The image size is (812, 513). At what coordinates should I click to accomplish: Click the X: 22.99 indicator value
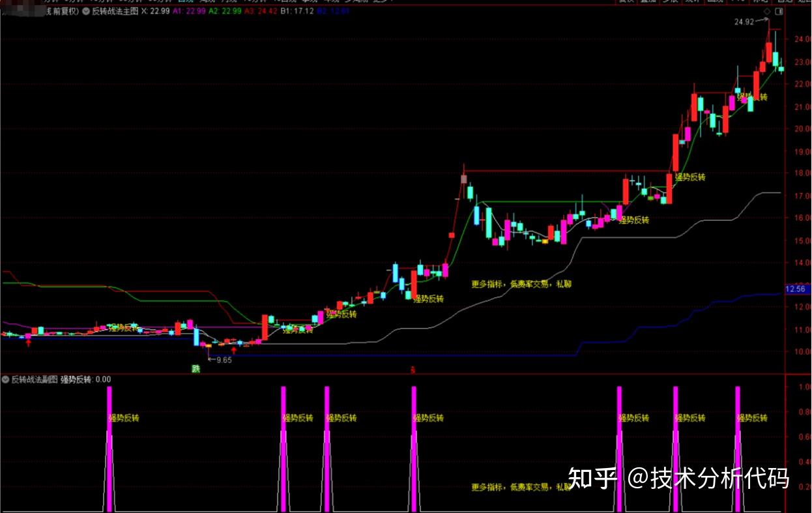coord(155,11)
